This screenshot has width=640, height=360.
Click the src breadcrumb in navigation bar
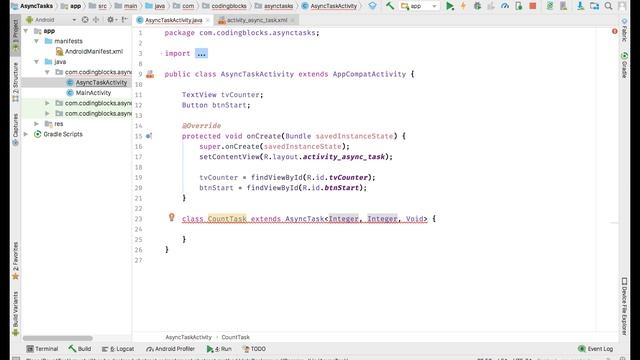coord(102,6)
